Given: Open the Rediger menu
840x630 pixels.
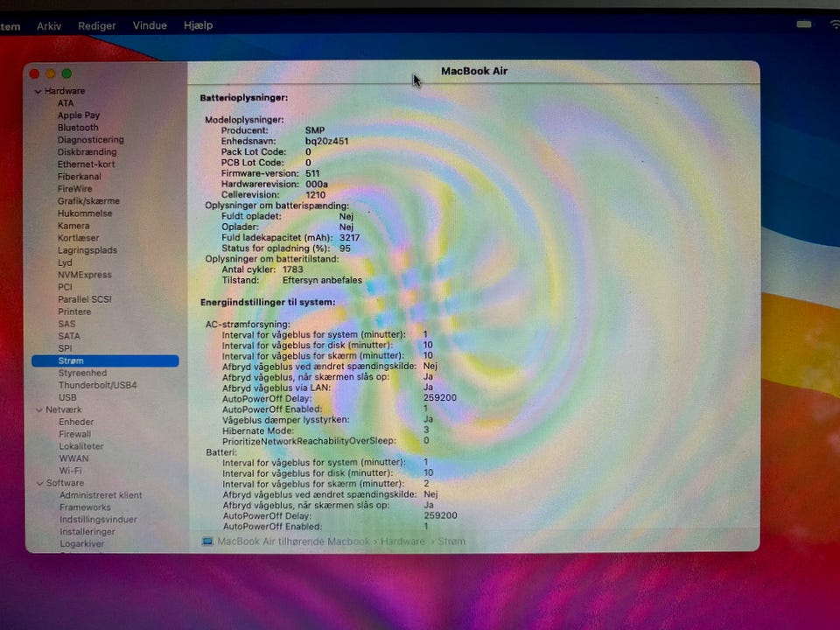Looking at the screenshot, I should 96,25.
